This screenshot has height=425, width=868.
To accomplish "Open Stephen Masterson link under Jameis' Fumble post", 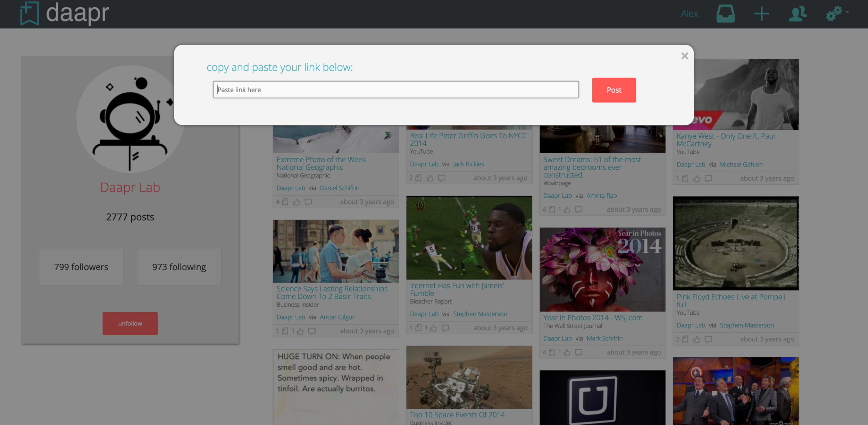I will 480,314.
